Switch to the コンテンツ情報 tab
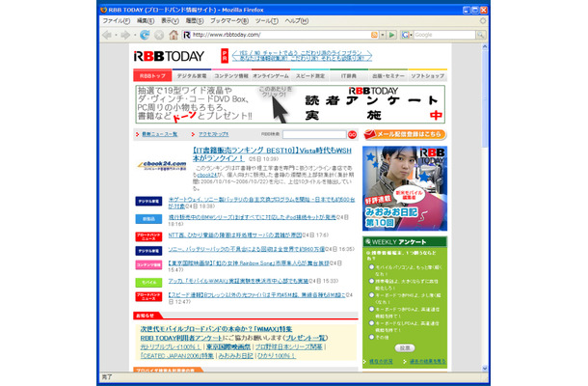The height and width of the screenshot is (386, 588). pos(231,75)
